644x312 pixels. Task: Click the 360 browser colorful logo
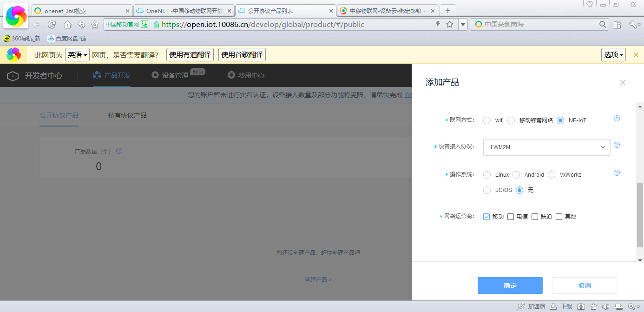coord(16,16)
